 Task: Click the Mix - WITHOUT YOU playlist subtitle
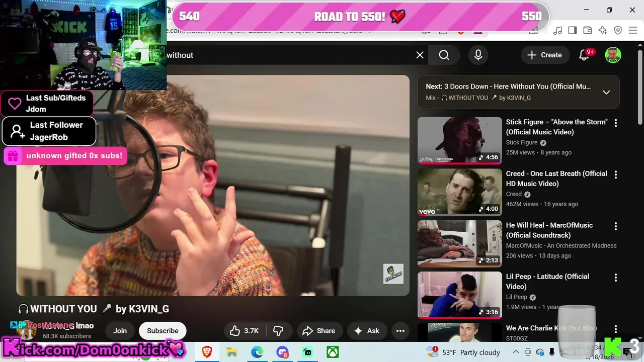[x=478, y=98]
